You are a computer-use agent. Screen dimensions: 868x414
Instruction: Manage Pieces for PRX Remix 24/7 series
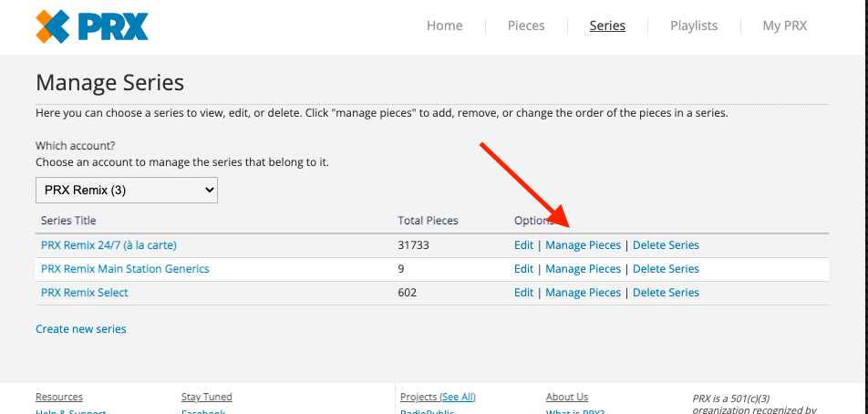583,244
